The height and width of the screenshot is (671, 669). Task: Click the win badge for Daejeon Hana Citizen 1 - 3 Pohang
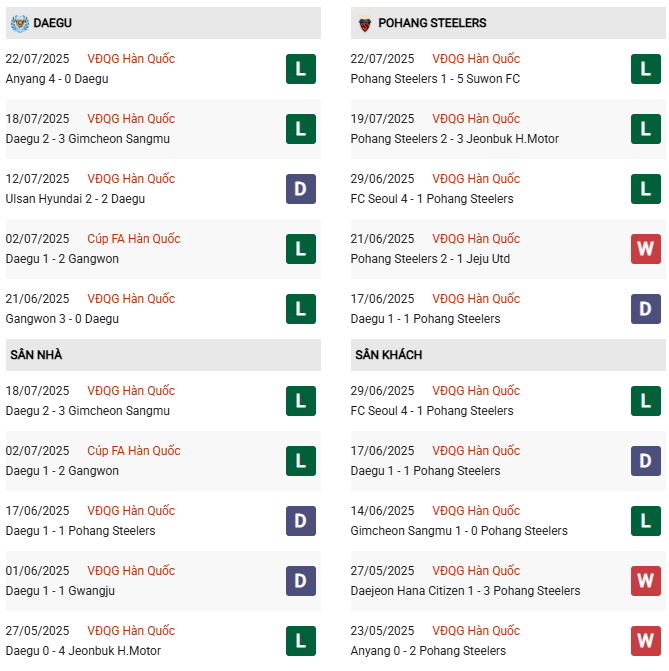click(645, 581)
